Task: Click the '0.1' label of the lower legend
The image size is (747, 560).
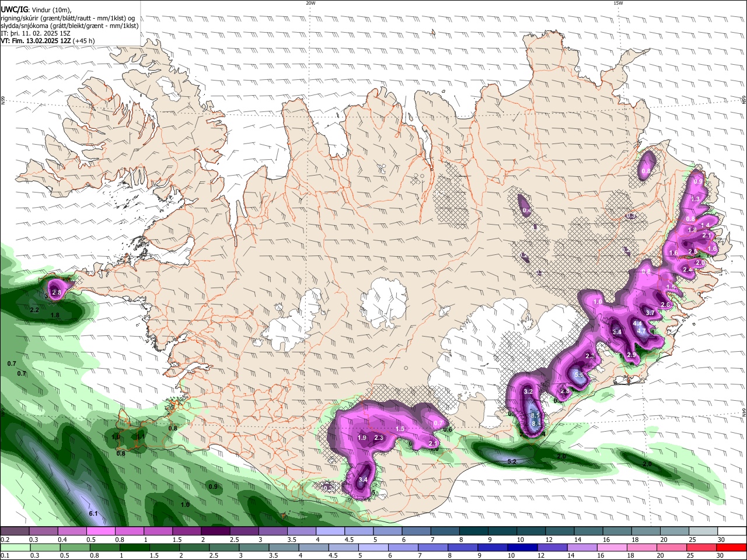Action: click(5, 555)
